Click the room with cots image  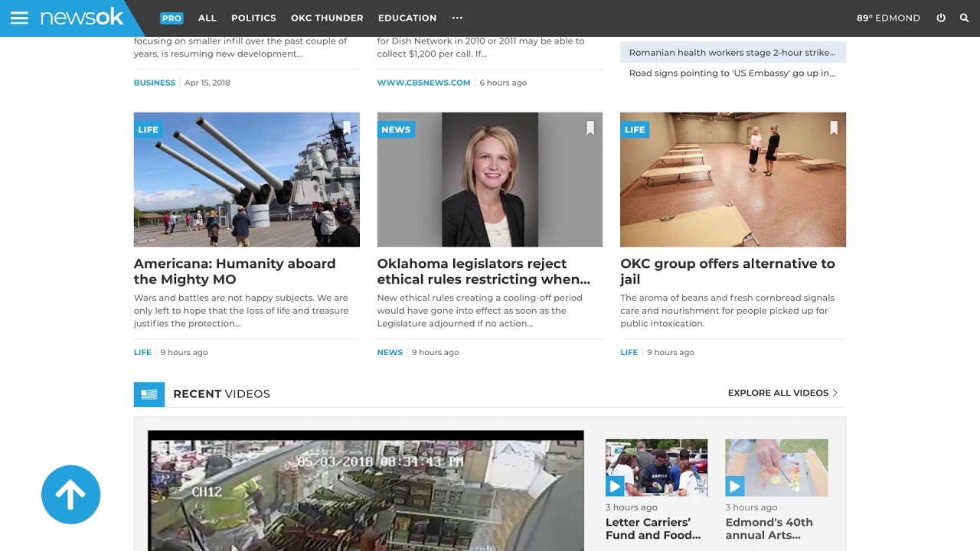(x=733, y=180)
